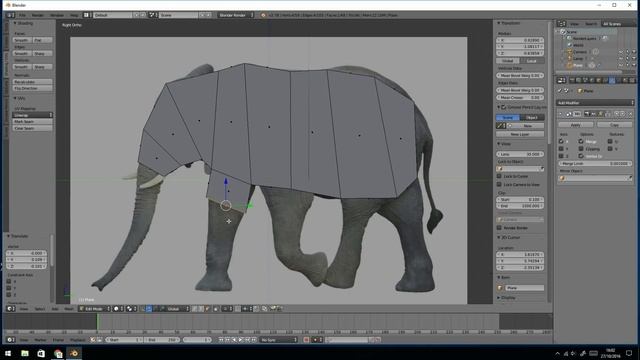Viewport: 640px width, 360px height.
Task: Toggle Lock to Cursor checkbox
Action: 499,176
